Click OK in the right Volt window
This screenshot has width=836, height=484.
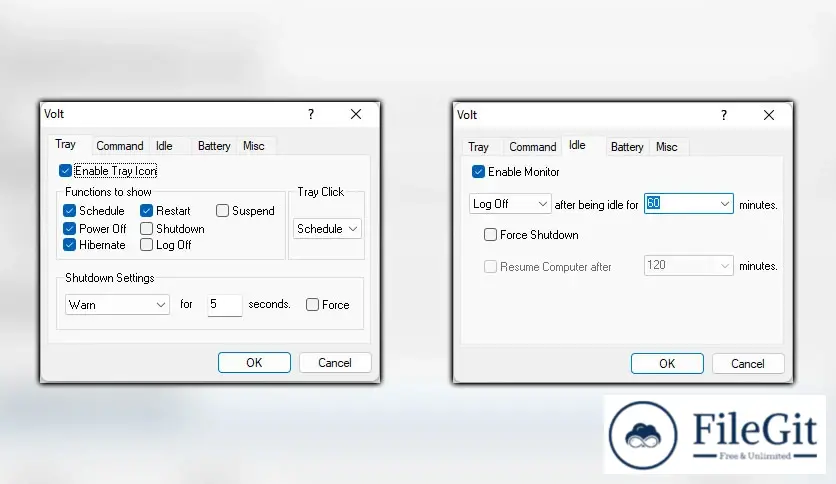click(x=667, y=364)
